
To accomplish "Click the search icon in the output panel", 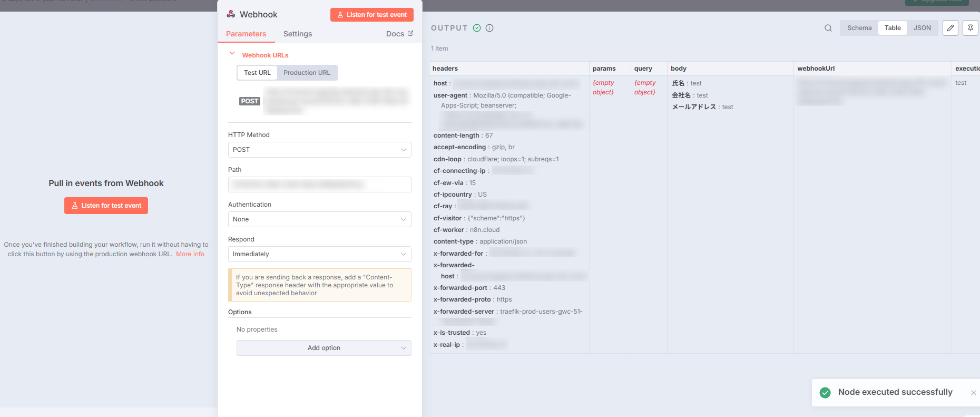I will pyautogui.click(x=828, y=28).
